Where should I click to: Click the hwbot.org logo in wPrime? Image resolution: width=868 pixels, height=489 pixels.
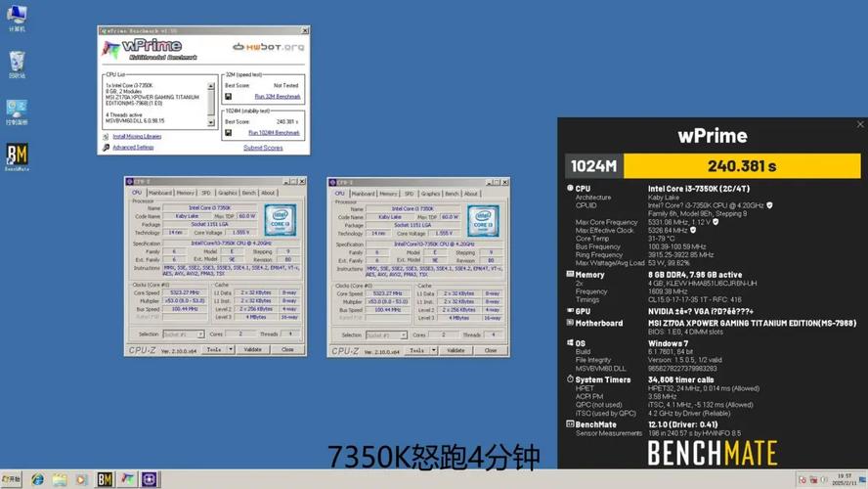[x=269, y=47]
